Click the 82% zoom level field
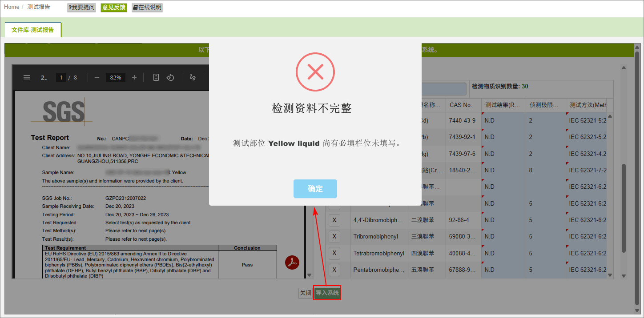 point(116,77)
